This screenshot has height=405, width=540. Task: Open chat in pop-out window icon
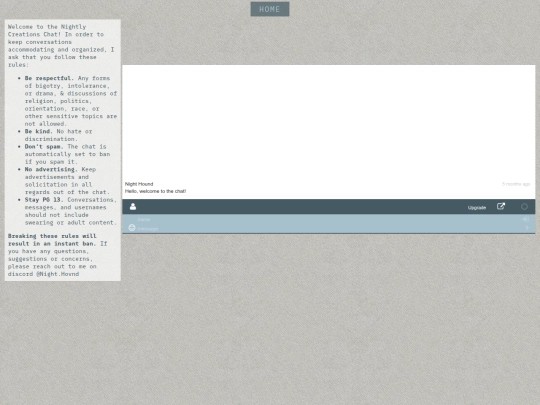click(501, 206)
